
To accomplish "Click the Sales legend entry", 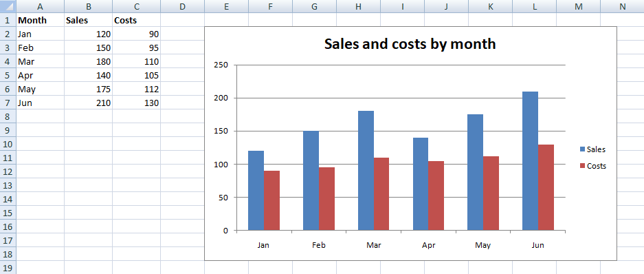I will point(592,149).
